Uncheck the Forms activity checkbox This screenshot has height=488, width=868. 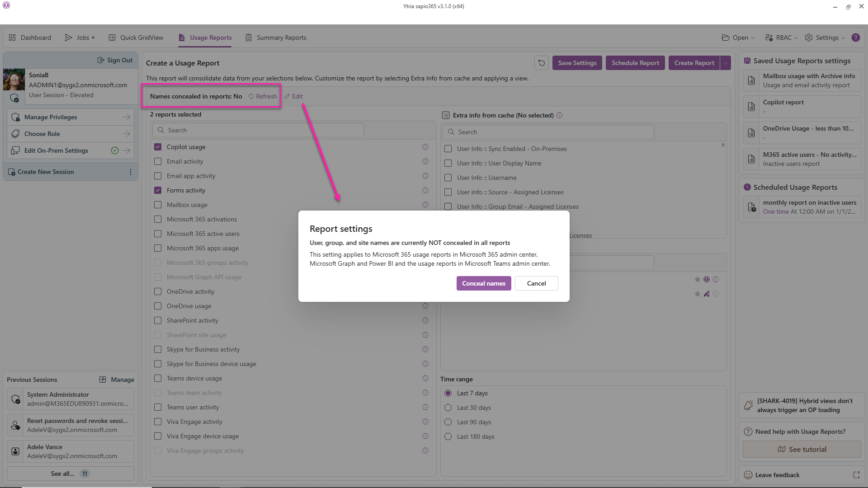pyautogui.click(x=158, y=190)
